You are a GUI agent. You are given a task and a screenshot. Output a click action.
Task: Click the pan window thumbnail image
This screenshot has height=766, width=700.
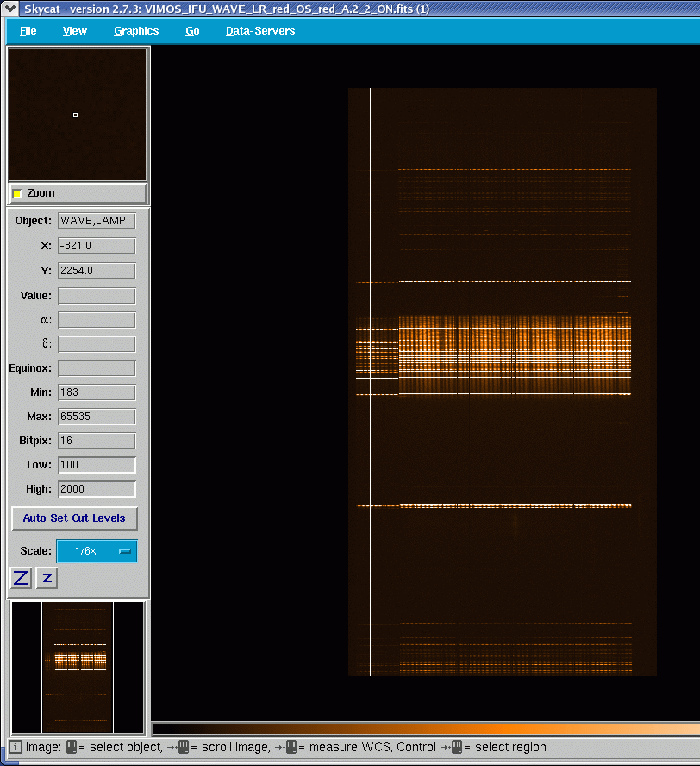coord(78,668)
